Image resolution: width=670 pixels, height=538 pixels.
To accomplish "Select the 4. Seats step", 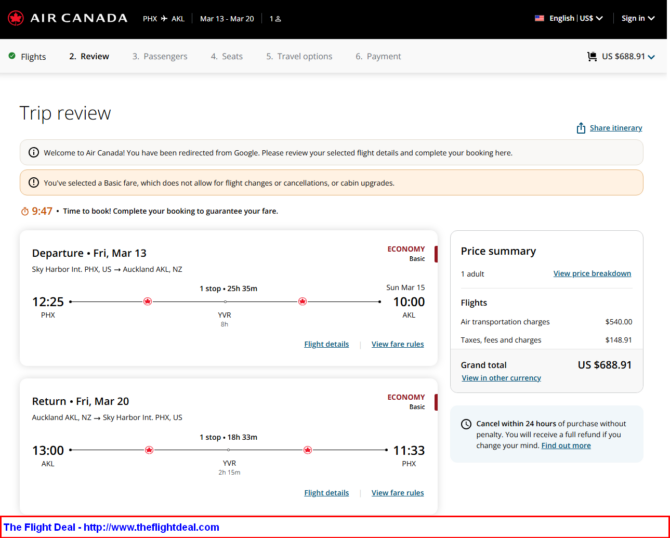I will point(226,56).
